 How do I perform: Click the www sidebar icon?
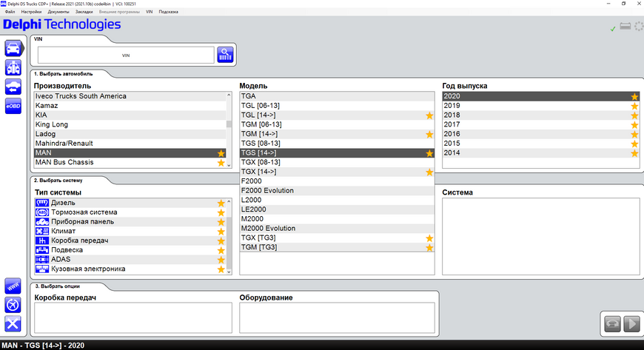tap(13, 286)
